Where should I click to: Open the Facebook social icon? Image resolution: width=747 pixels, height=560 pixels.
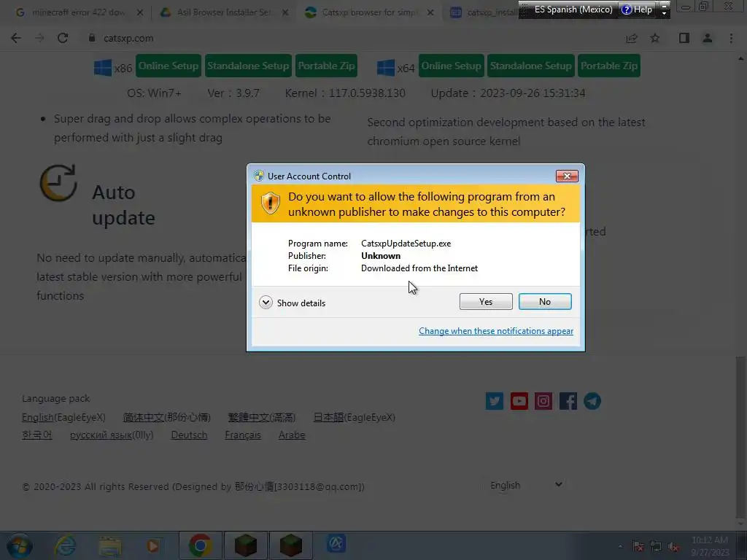pyautogui.click(x=568, y=401)
